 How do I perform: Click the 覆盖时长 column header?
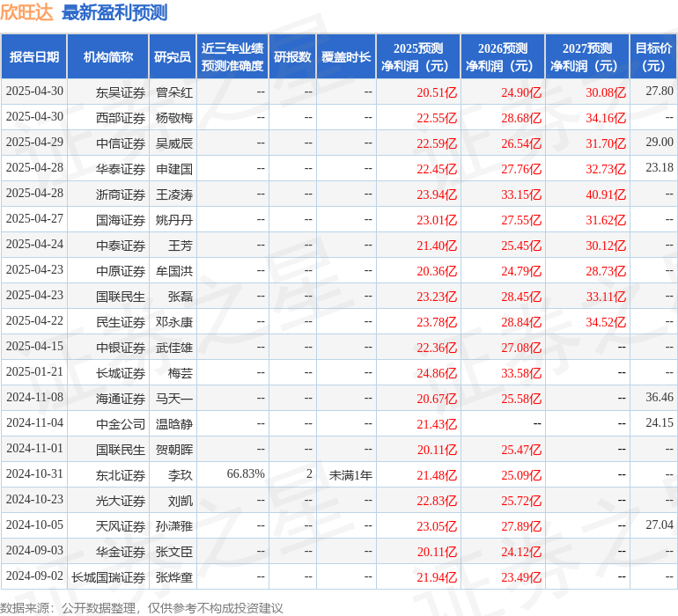pos(346,57)
